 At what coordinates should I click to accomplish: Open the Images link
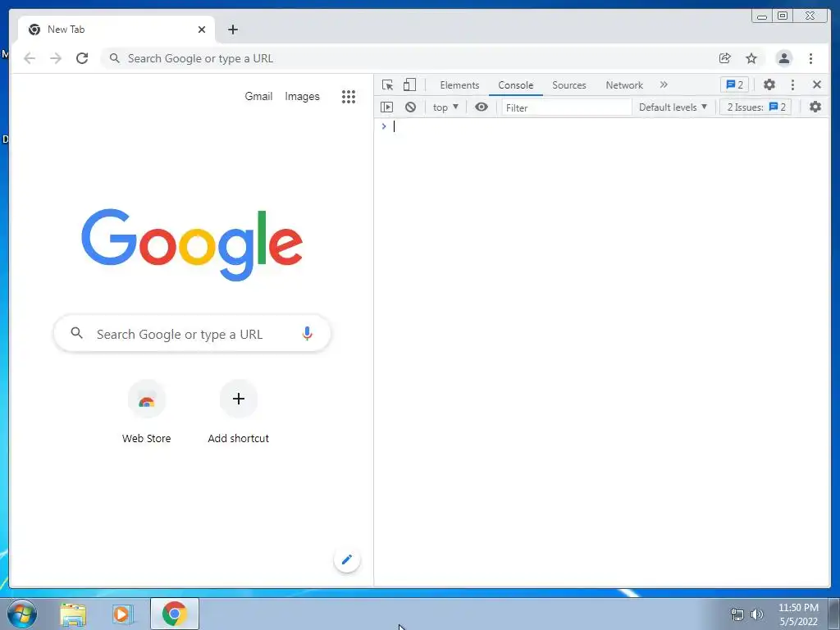[302, 97]
